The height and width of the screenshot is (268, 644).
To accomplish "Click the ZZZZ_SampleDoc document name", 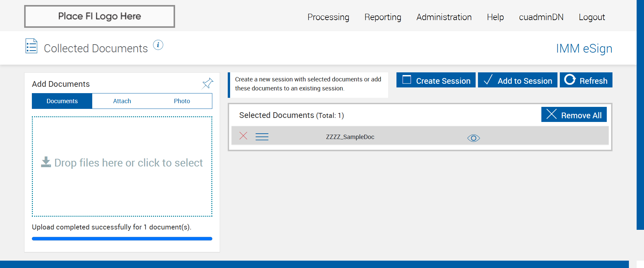I will (x=350, y=137).
